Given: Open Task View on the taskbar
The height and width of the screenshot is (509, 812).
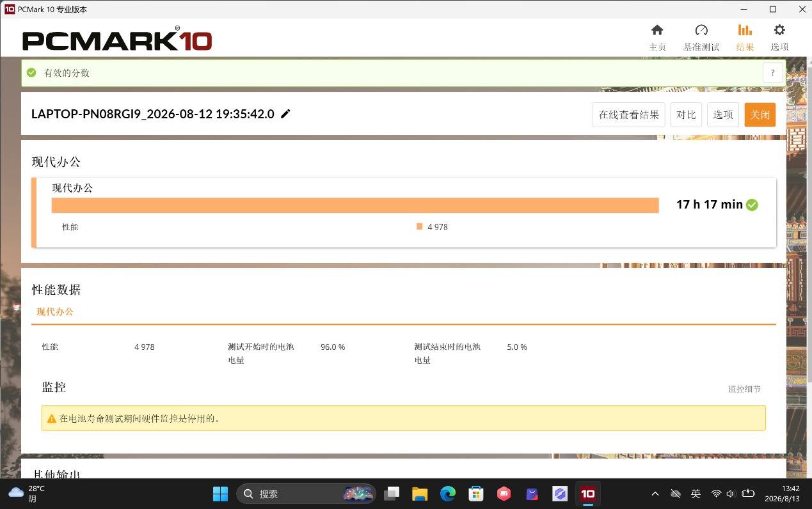Looking at the screenshot, I should click(x=392, y=494).
